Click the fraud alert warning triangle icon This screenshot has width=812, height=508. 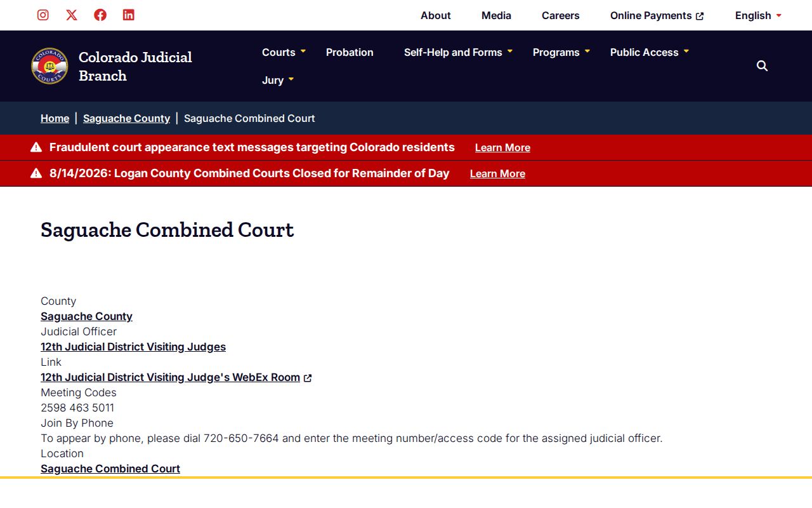36,147
